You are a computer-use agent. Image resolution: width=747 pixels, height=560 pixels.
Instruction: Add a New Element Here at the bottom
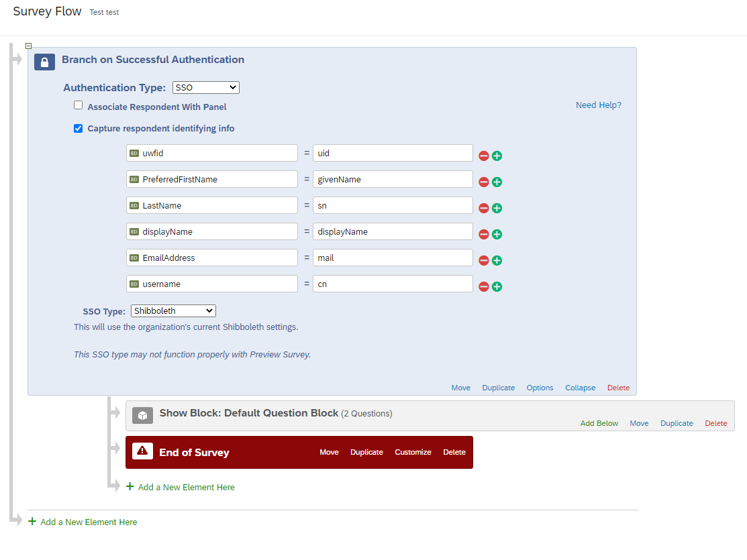89,522
